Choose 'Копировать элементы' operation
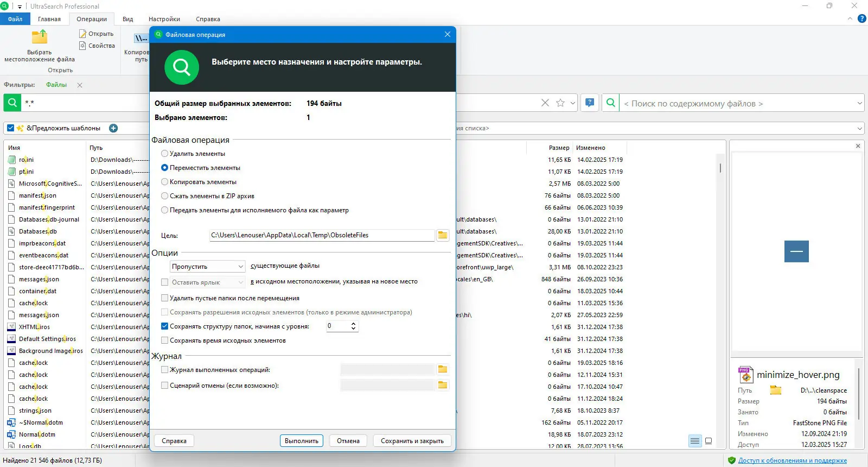The image size is (868, 467). pos(164,182)
